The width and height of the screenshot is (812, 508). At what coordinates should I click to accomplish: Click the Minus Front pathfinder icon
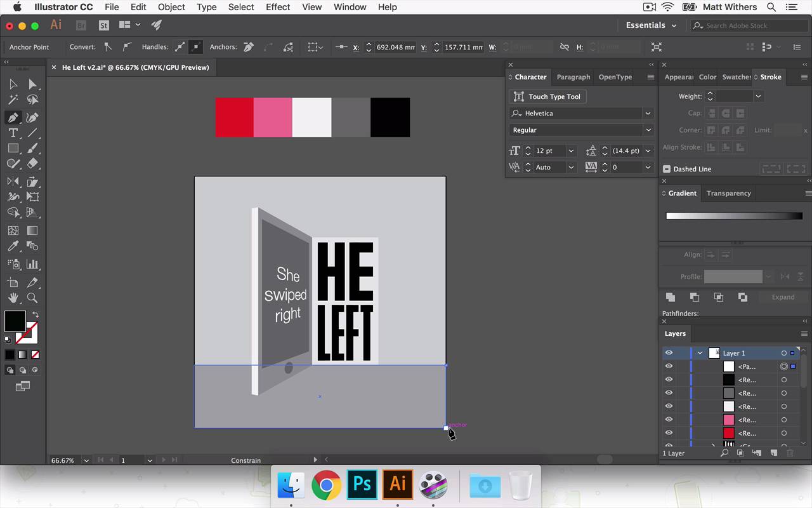point(695,297)
